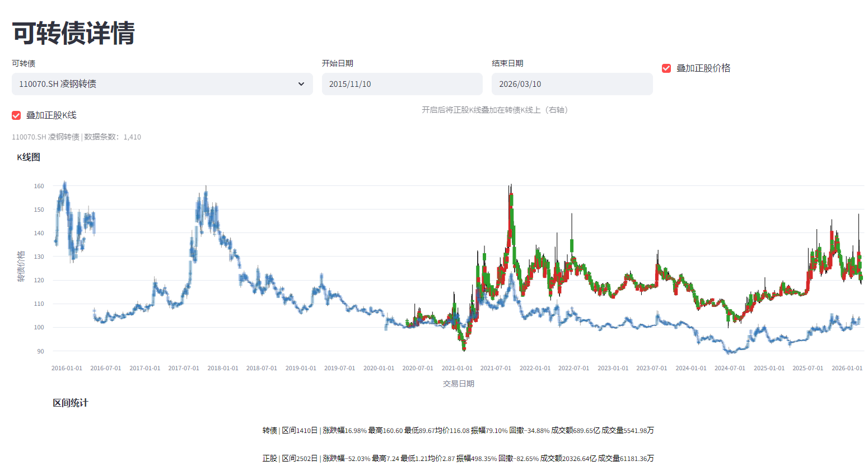Image resolution: width=868 pixels, height=475 pixels.
Task: Click the 结束日期 field label
Action: coord(508,63)
